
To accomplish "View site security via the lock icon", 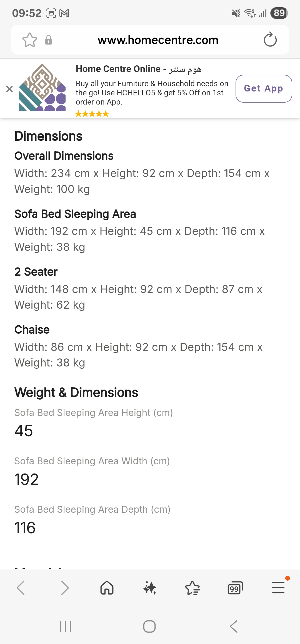I will tap(49, 39).
